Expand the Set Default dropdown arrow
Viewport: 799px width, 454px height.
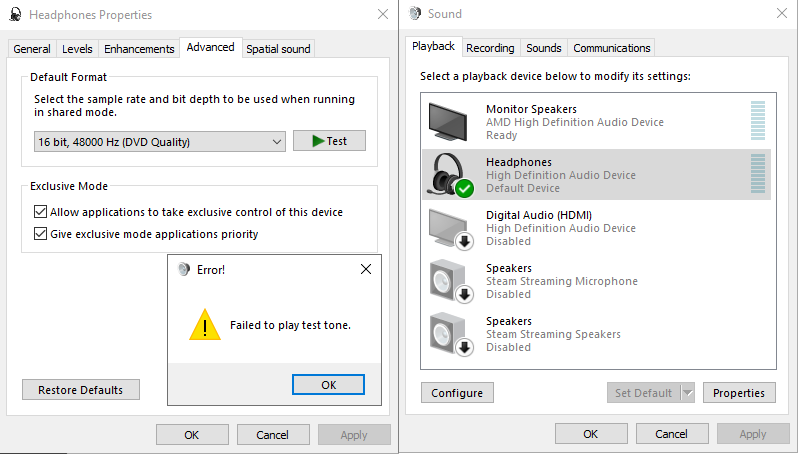click(687, 393)
